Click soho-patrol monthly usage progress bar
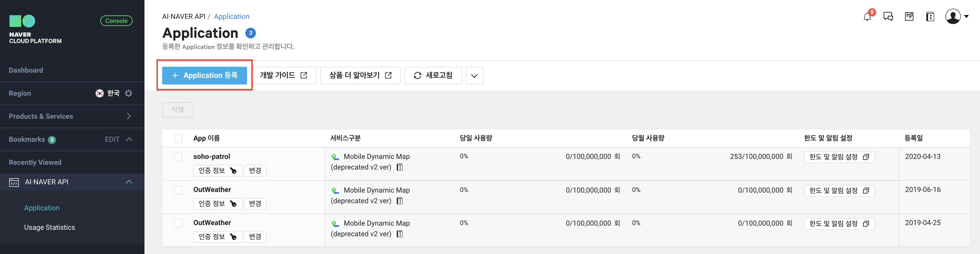 point(679,156)
